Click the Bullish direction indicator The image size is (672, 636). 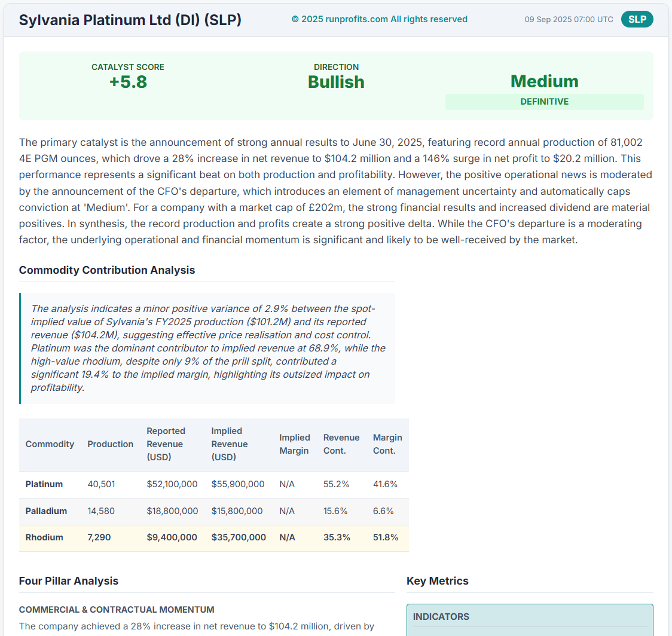click(336, 82)
